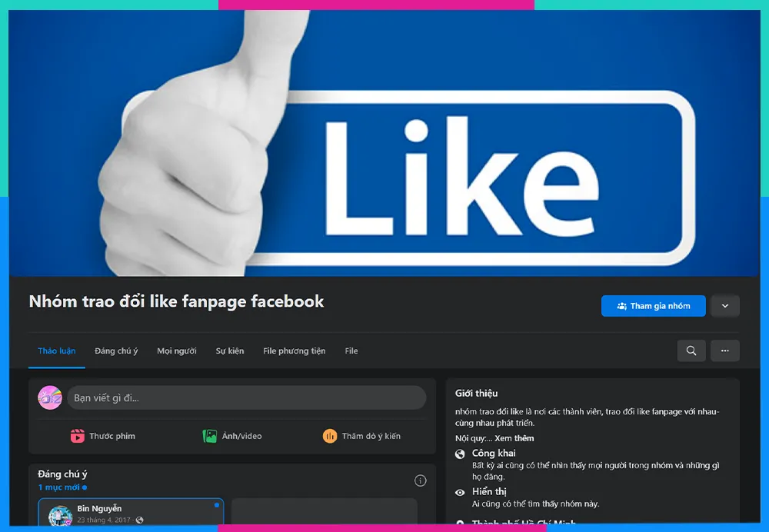
Task: Click the globe privacy icon on Bin Nguyễn post
Action: tap(140, 520)
